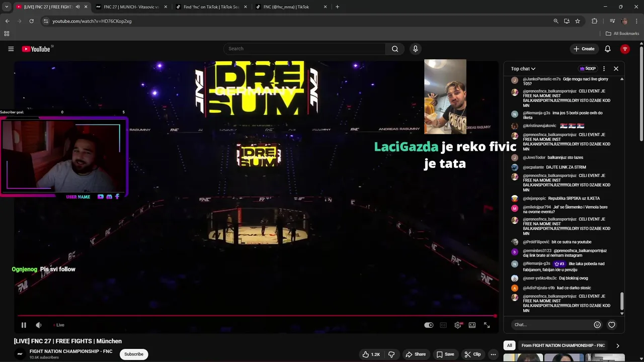
Task: Toggle subtitles CC button
Action: [x=443, y=325]
